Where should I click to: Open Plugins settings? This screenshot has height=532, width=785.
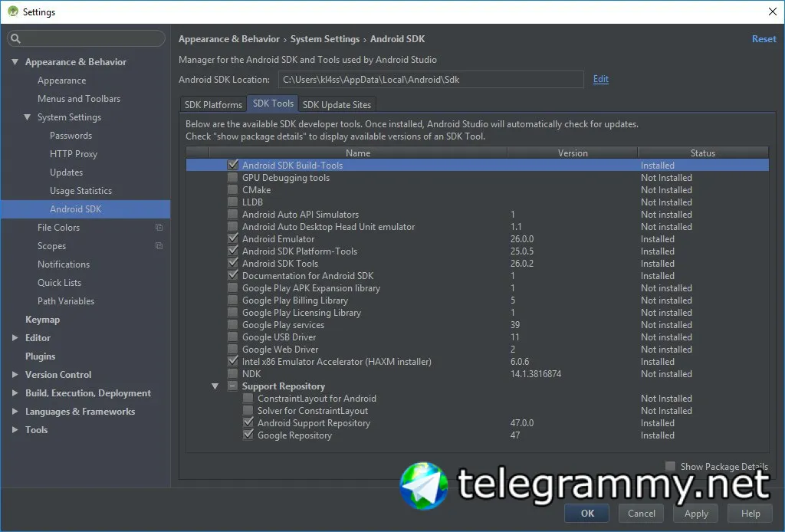coord(40,356)
